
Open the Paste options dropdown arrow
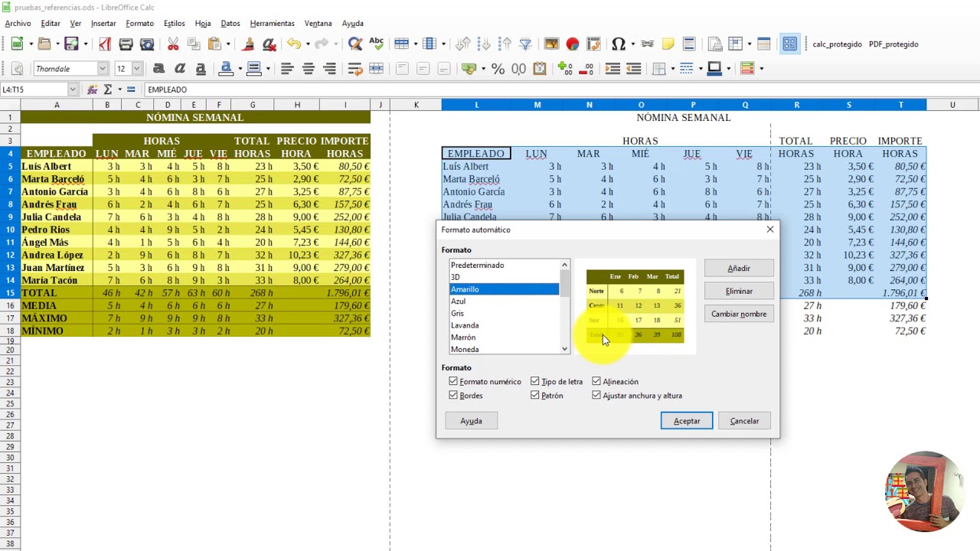point(228,44)
